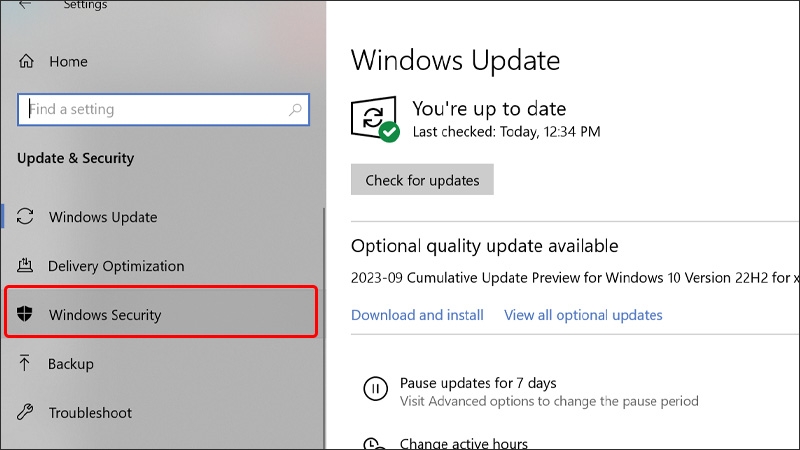Click the Windows Update sync arrows icon
Screen dimensions: 800x450
tap(25, 216)
